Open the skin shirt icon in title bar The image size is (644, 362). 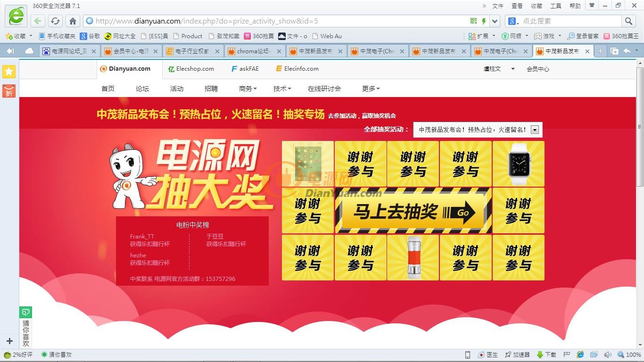point(591,6)
